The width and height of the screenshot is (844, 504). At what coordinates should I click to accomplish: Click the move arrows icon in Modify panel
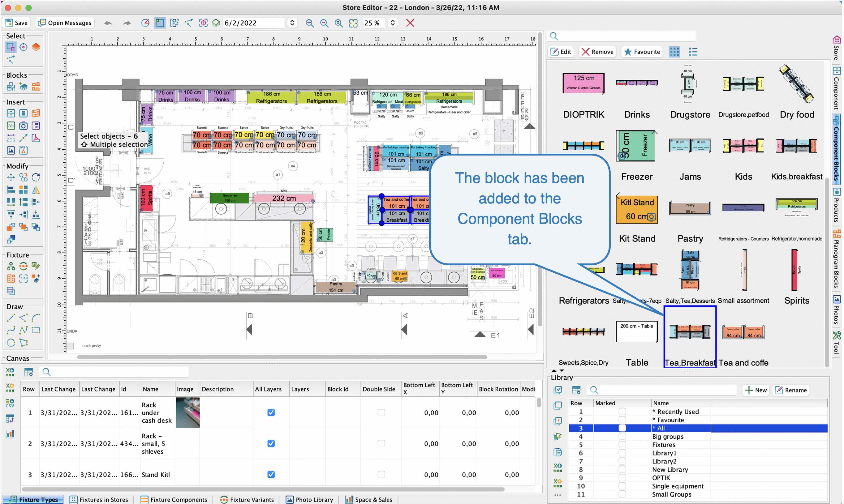tap(11, 177)
